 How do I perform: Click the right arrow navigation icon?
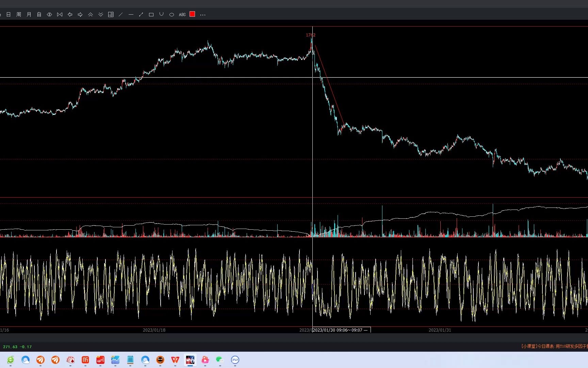coord(80,15)
